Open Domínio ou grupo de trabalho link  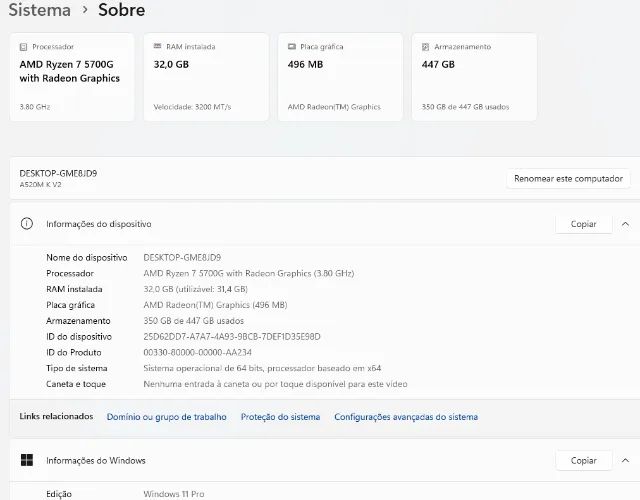pyautogui.click(x=167, y=417)
